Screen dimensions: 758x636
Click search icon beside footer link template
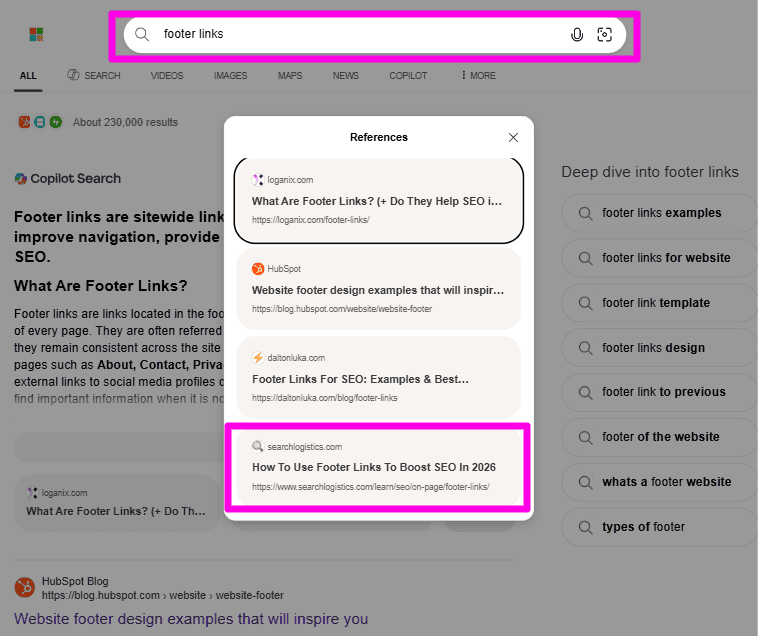[x=585, y=303]
